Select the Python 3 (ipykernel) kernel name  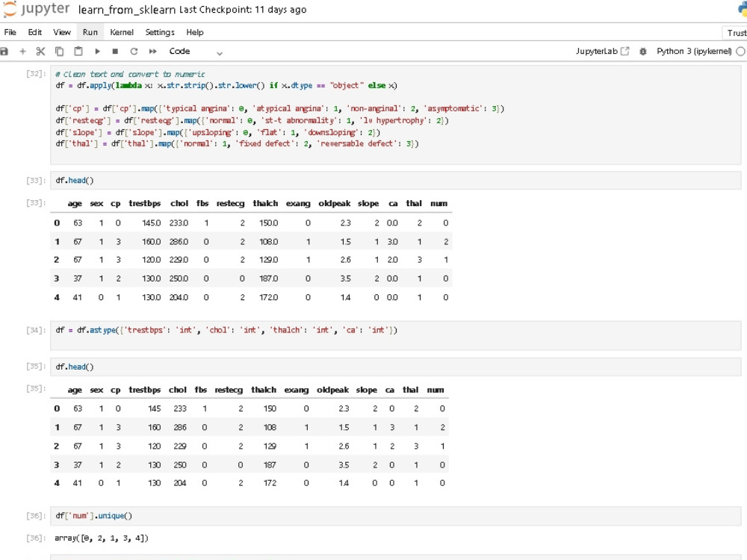point(694,51)
